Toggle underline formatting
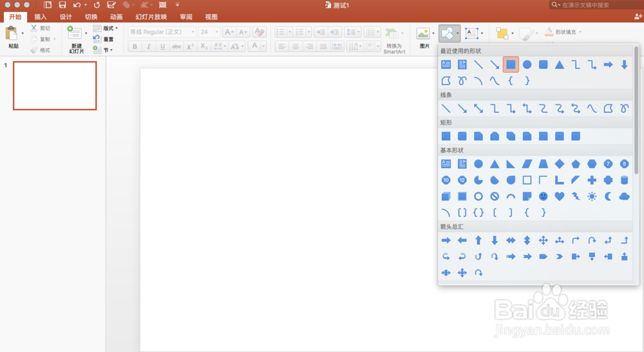 pos(163,46)
